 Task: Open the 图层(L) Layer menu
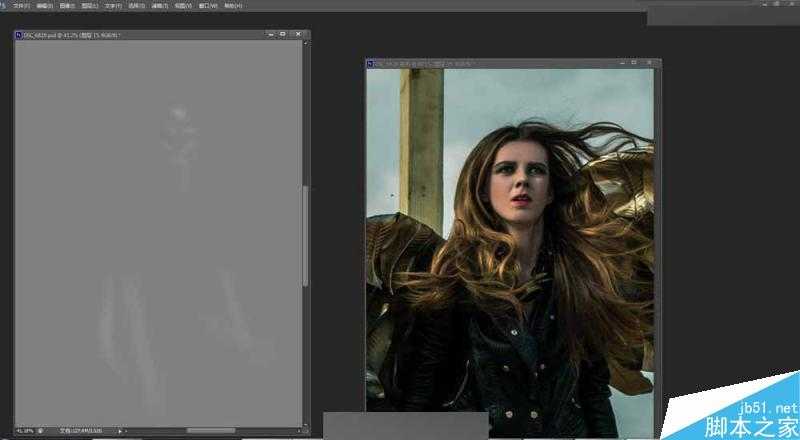tap(90, 5)
